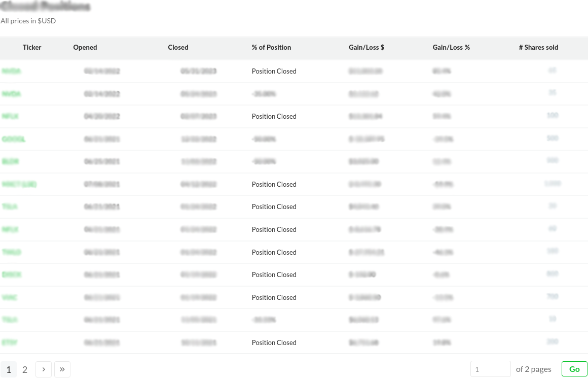The image size is (588, 378).
Task: Sort by Gain/Loss $ column header
Action: tap(366, 47)
